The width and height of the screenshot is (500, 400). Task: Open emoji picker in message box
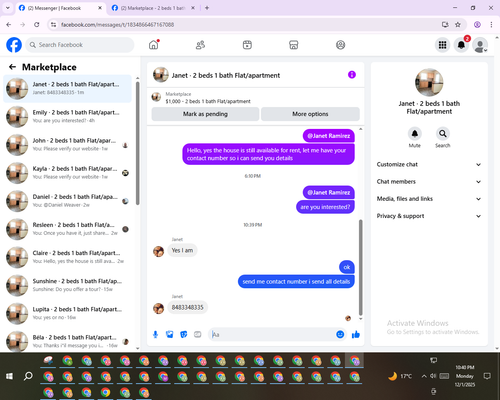(340, 334)
